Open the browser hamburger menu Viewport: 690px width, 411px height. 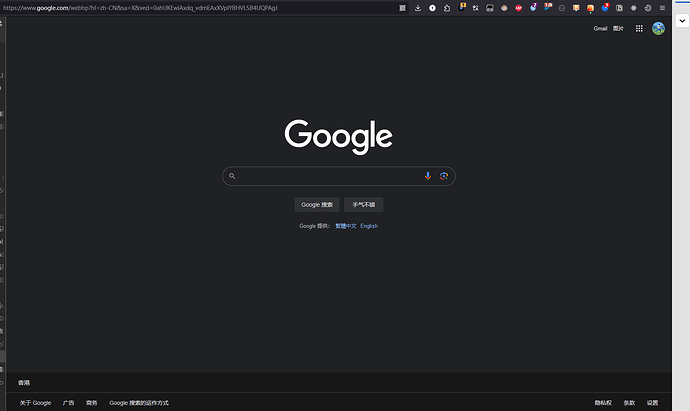point(662,8)
